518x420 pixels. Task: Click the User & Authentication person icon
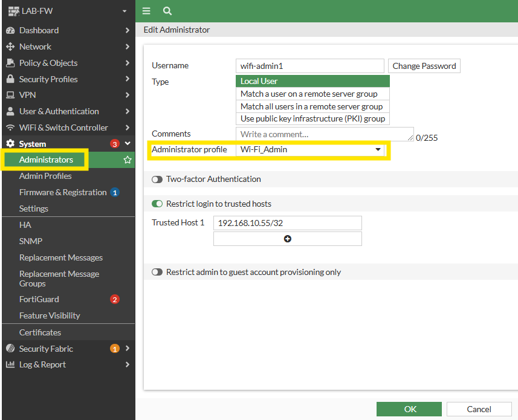pos(10,111)
